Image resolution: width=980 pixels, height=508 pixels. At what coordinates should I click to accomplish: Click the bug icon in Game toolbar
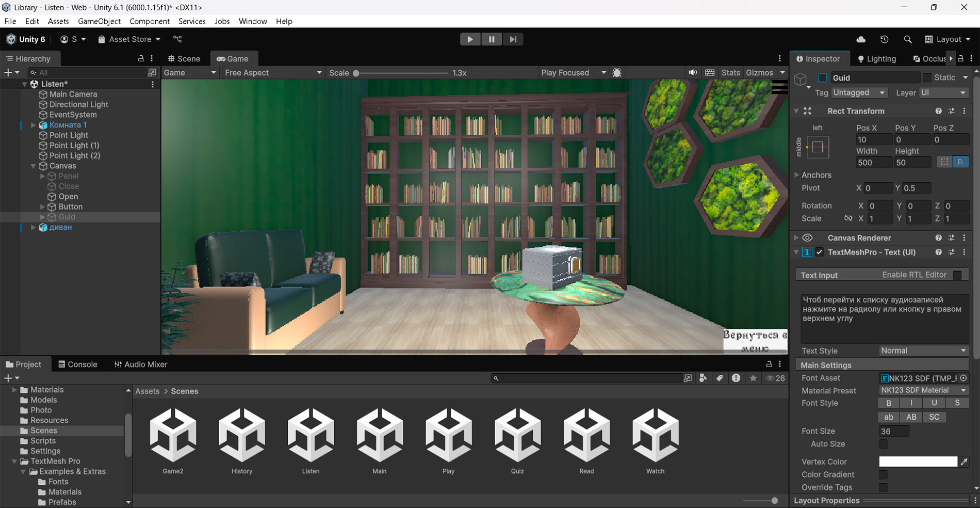tap(617, 73)
